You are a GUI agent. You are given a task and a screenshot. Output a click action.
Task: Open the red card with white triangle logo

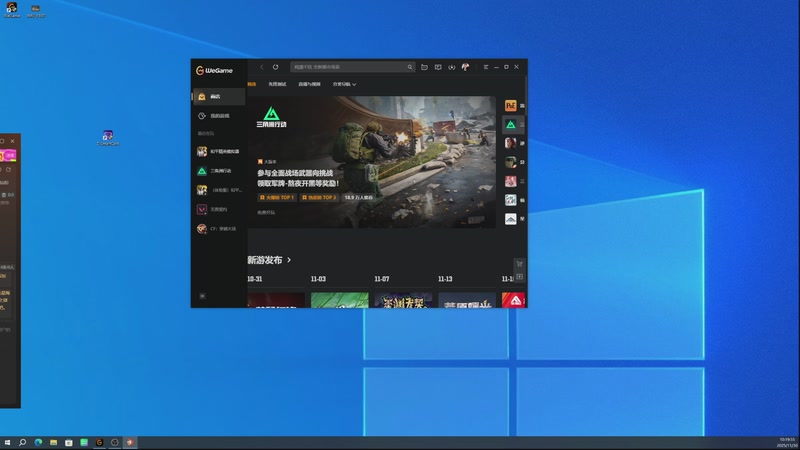[x=514, y=300]
